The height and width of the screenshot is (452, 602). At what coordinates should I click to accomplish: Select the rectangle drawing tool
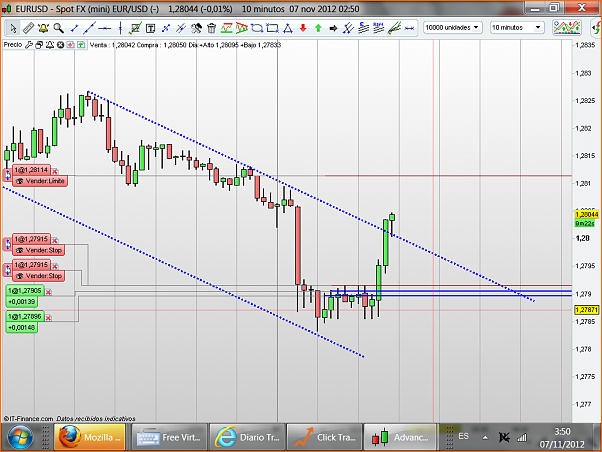[x=272, y=28]
